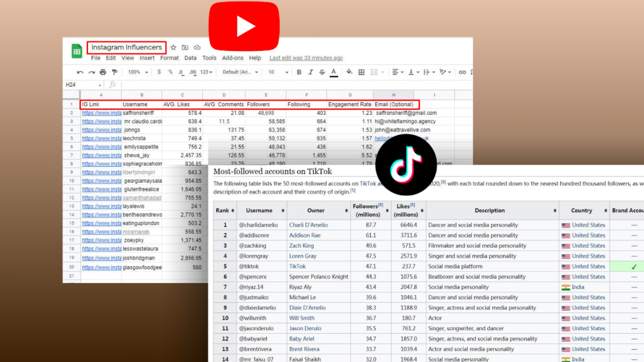Viewport: 644px width, 362px height.
Task: Select column C header in Sheets
Action: click(182, 95)
